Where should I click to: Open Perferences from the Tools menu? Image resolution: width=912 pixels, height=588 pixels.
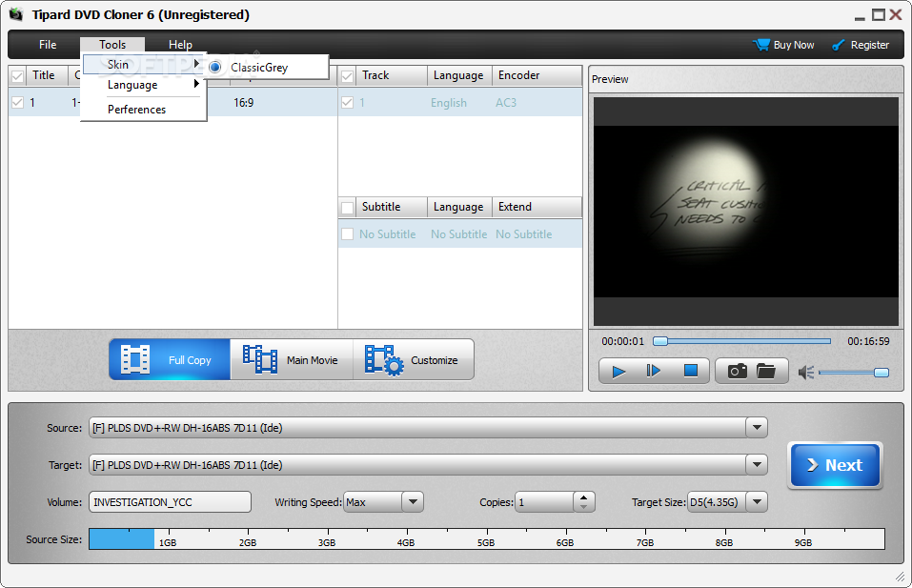point(136,110)
